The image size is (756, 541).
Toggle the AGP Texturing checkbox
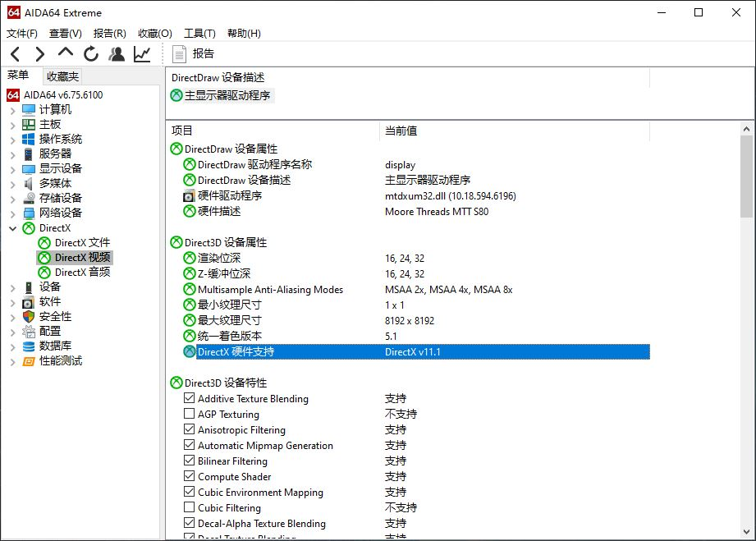(x=189, y=414)
